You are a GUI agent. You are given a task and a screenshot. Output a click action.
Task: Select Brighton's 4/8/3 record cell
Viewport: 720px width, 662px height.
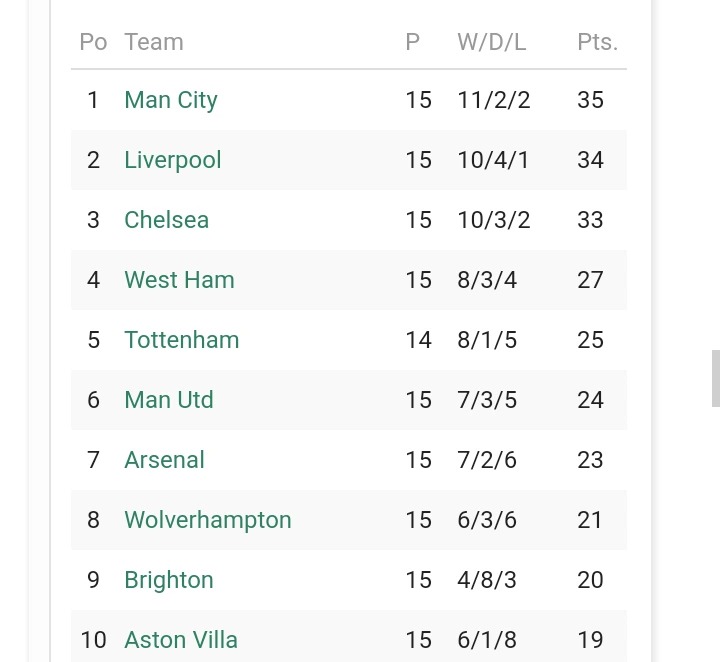487,580
